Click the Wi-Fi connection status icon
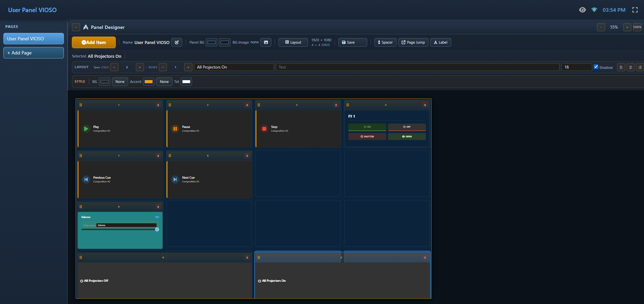This screenshot has height=304, width=644. pyautogui.click(x=594, y=10)
